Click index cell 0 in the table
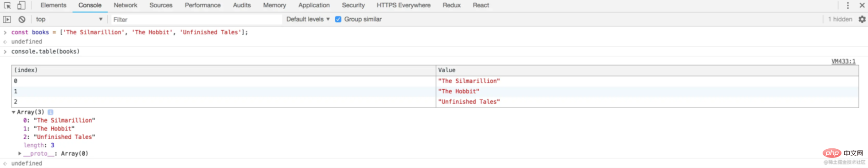Screen dimensions: 868x168 point(224,81)
